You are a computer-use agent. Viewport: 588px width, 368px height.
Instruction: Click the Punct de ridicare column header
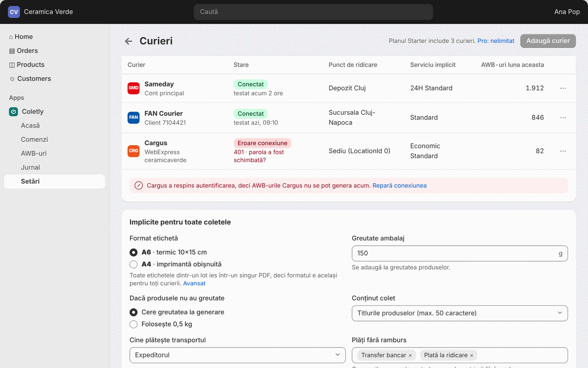(x=353, y=65)
